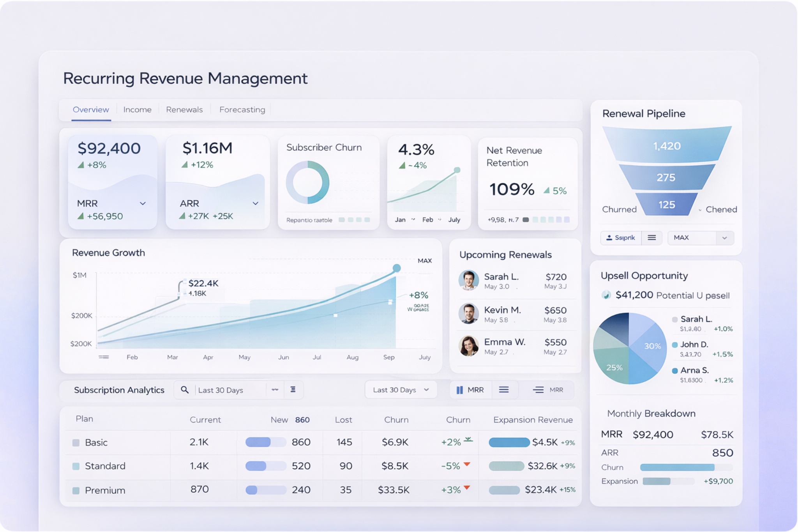798x532 pixels.
Task: Click the sort icon right of the search field
Action: [293, 390]
